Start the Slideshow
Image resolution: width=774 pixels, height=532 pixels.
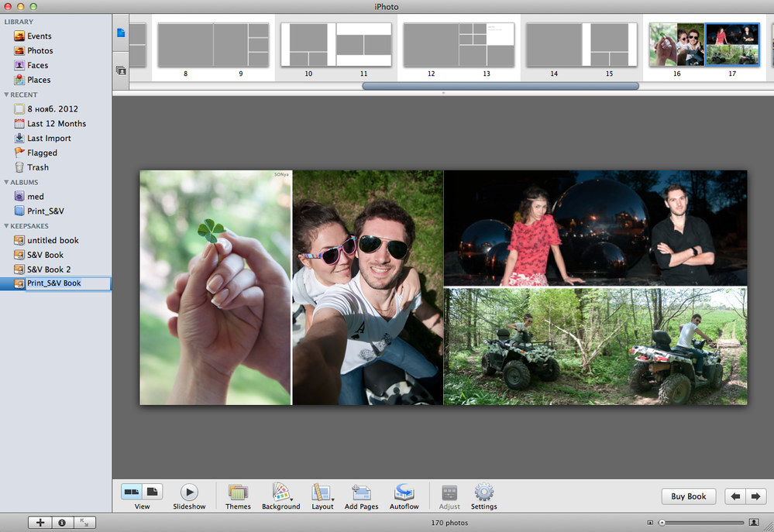click(x=189, y=496)
